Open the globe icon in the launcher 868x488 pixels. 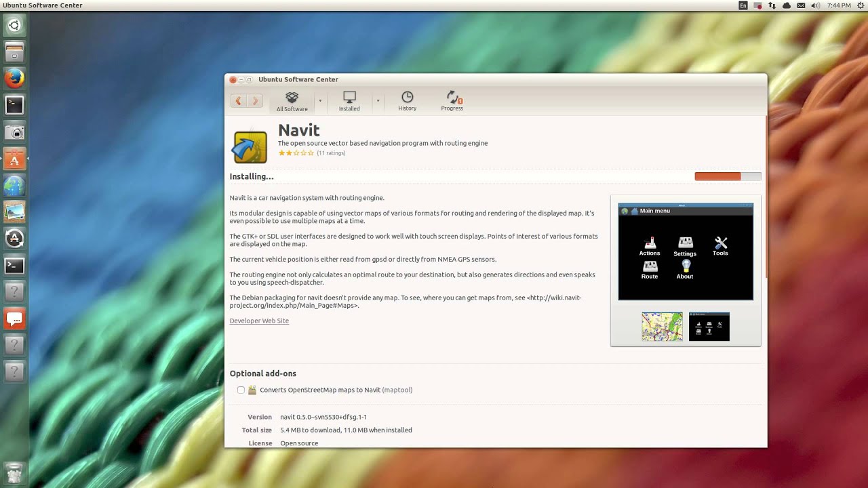click(x=14, y=185)
